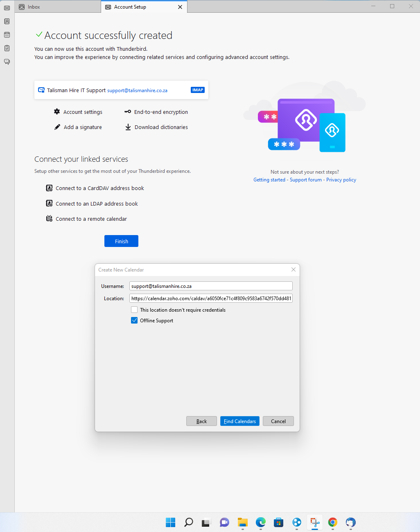Open the Chat app on taskbar
Image resolution: width=420 pixels, height=532 pixels.
click(x=224, y=522)
